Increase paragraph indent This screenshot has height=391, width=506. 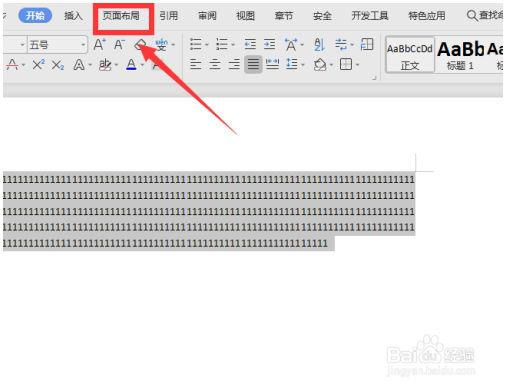coord(269,44)
